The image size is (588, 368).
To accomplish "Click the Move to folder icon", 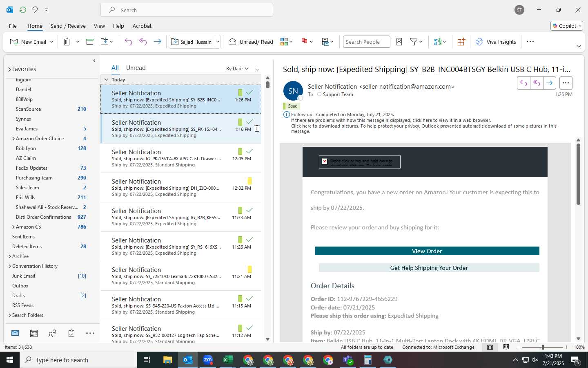I will pos(105,42).
